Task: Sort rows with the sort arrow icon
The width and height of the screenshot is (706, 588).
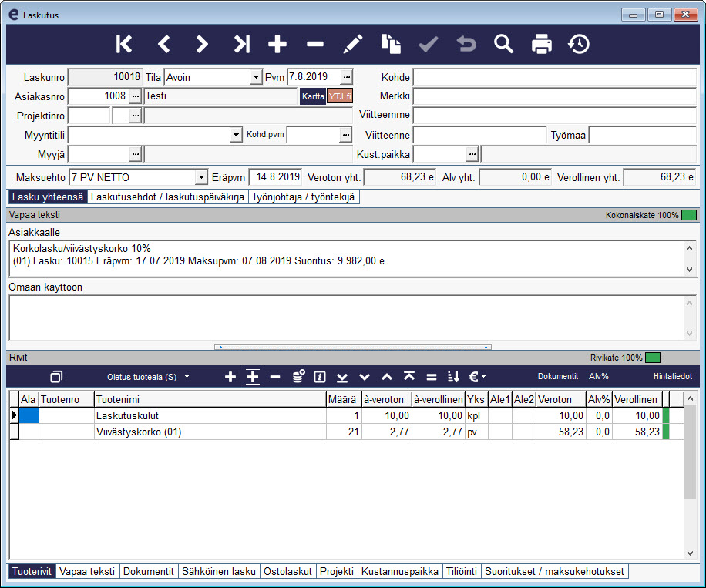Action: tap(453, 377)
